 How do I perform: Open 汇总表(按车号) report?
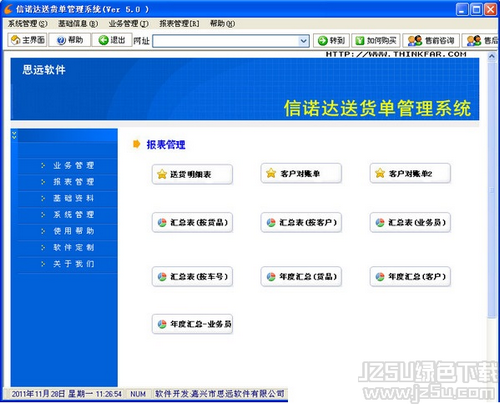192,276
